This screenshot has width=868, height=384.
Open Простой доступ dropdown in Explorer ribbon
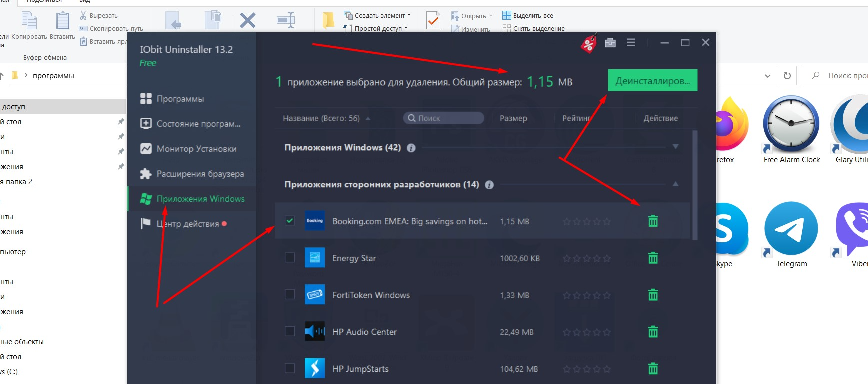pyautogui.click(x=376, y=28)
